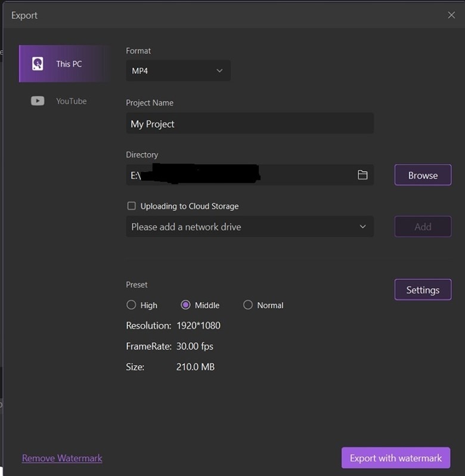This screenshot has width=465, height=476.
Task: Close the Export dialog with X
Action: click(x=451, y=16)
